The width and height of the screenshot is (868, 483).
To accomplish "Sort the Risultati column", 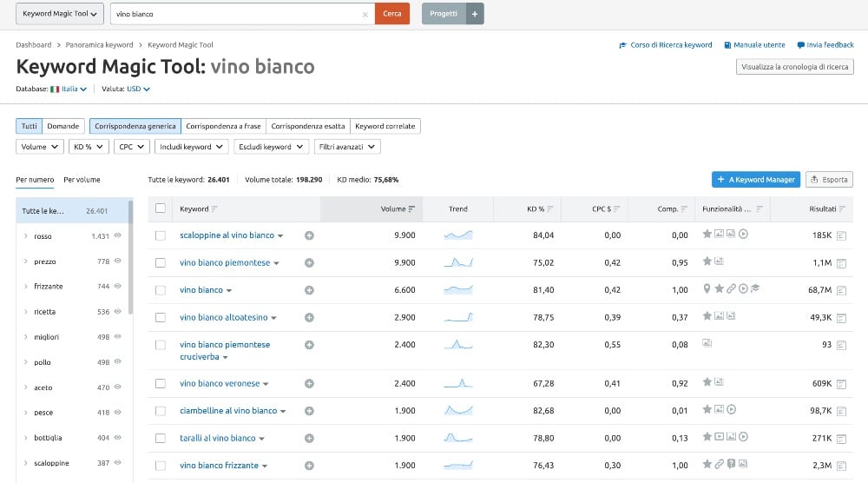I will pyautogui.click(x=842, y=208).
